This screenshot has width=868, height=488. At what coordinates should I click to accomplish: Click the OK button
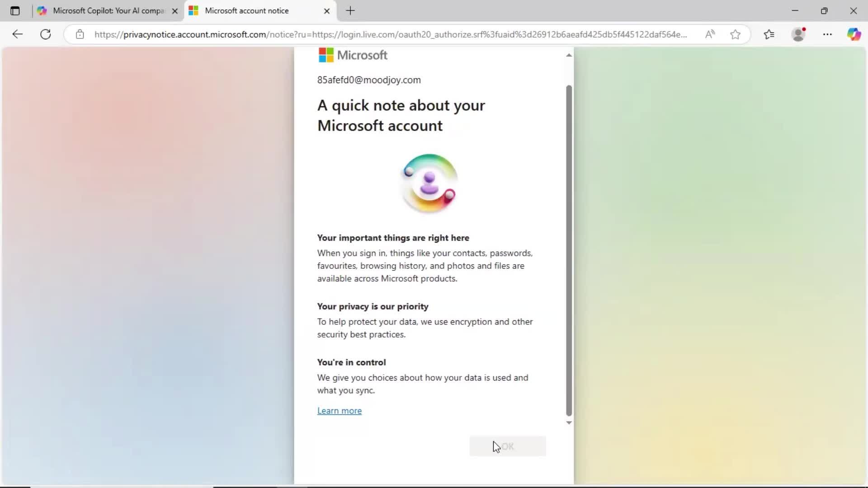508,446
